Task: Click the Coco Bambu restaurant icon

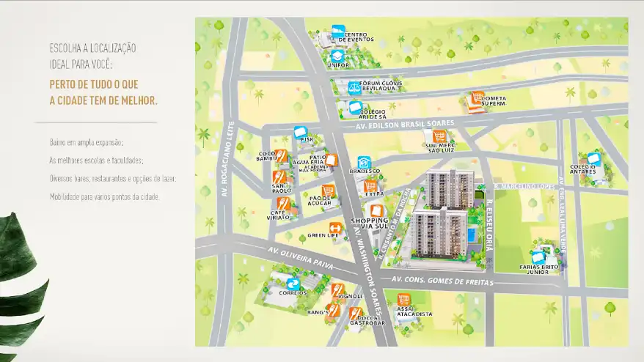Action: point(281,156)
